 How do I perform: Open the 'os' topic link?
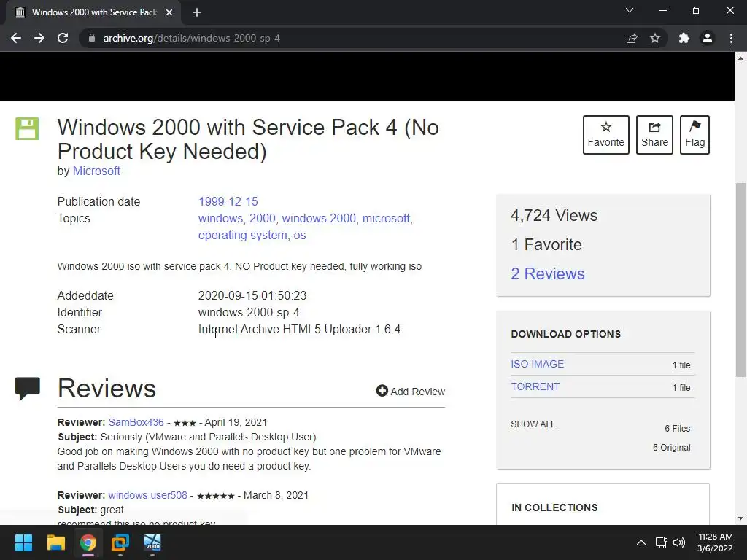click(x=300, y=236)
